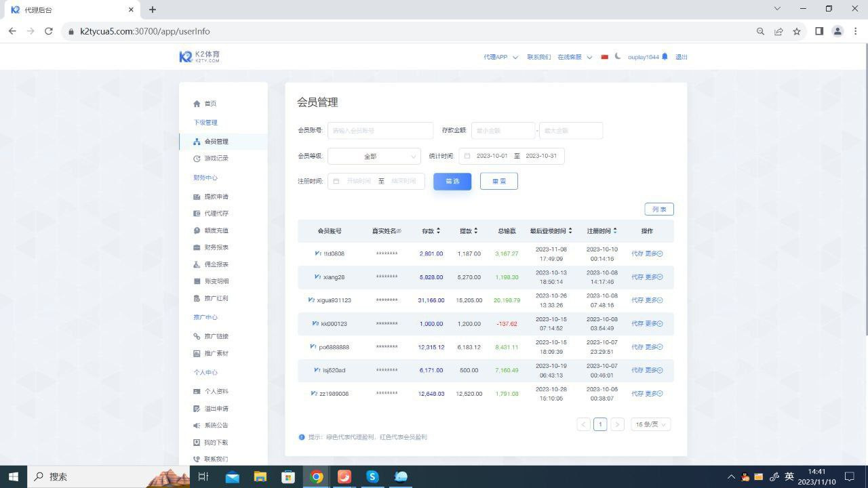The width and height of the screenshot is (868, 488).
Task: Open the 首页 home icon in sidebar
Action: (x=197, y=104)
